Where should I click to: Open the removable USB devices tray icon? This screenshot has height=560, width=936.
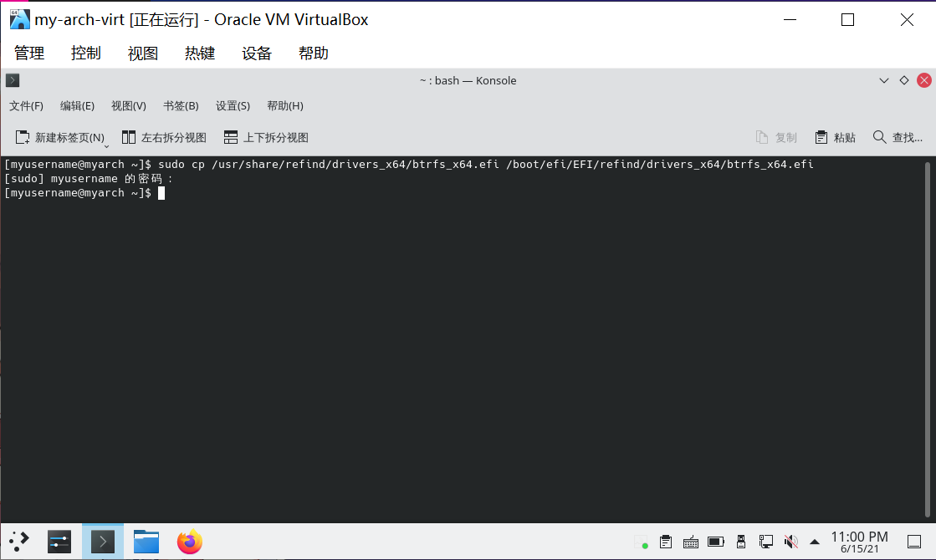point(741,542)
